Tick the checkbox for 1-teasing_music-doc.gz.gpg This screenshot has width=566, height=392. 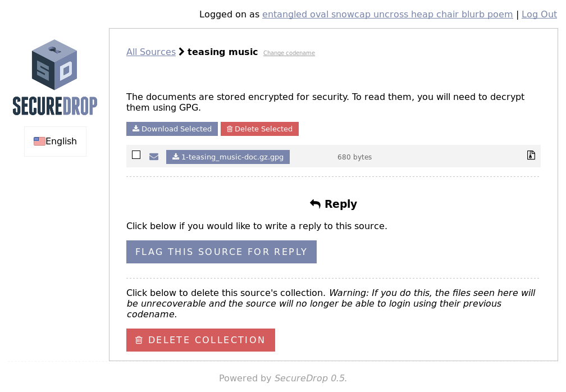(x=136, y=155)
